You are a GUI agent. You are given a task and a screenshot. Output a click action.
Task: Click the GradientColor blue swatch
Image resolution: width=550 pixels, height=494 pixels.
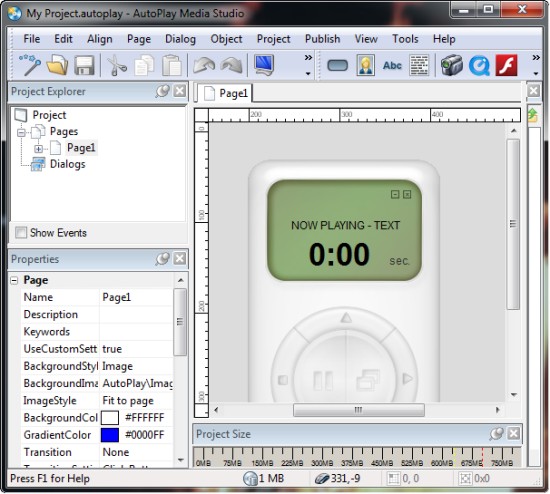(110, 435)
